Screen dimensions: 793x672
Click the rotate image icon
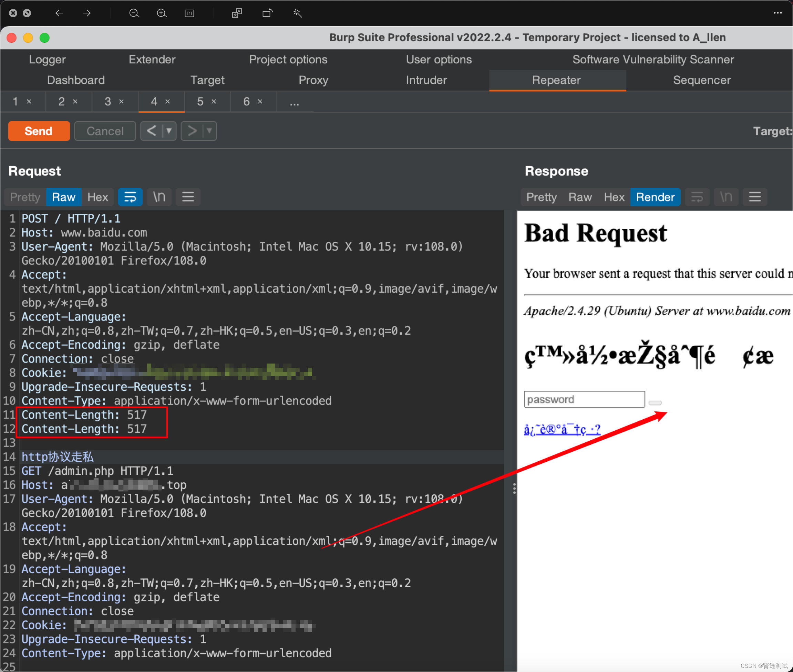[268, 13]
